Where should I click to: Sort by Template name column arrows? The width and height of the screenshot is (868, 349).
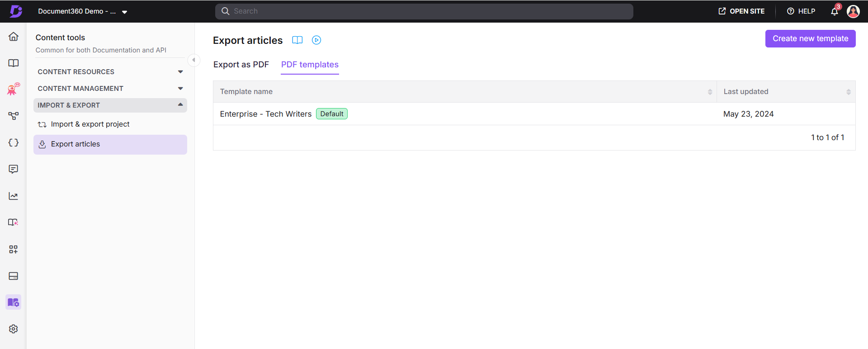(x=710, y=92)
